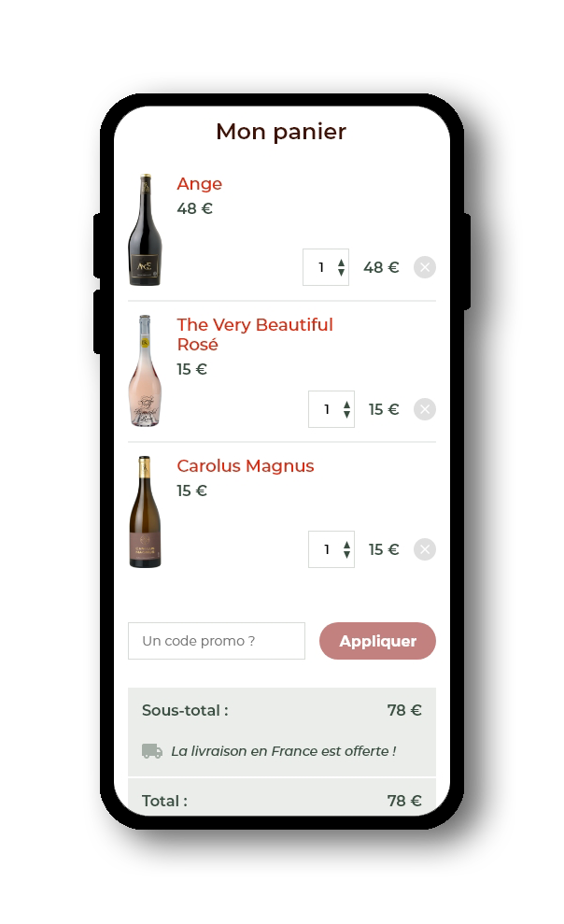564x924 pixels.
Task: Remove Ange from the cart
Action: pos(425,267)
